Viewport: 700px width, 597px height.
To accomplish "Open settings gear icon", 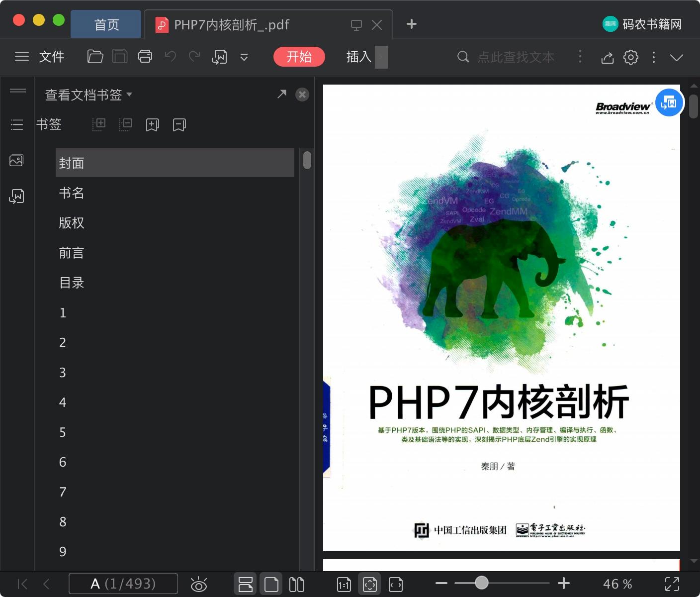I will pos(631,57).
